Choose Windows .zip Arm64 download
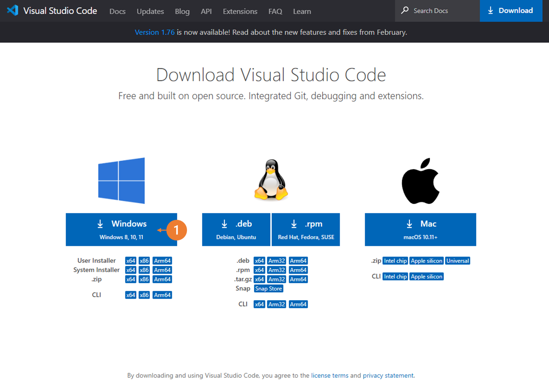 pos(162,279)
